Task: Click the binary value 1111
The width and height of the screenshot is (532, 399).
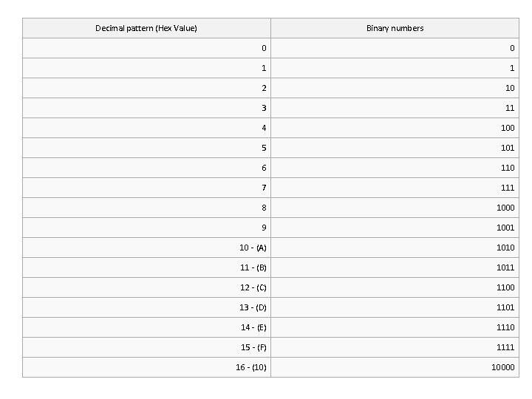Action: pos(505,348)
